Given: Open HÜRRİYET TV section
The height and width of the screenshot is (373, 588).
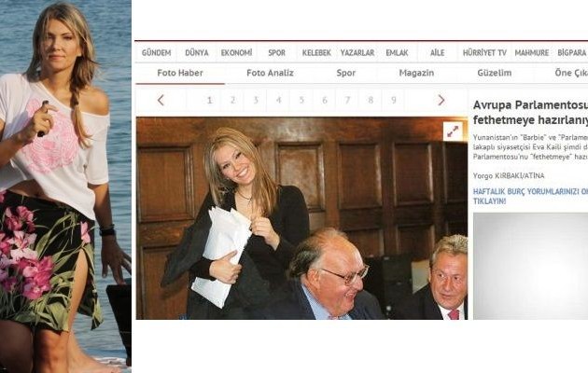Looking at the screenshot, I should coord(484,53).
